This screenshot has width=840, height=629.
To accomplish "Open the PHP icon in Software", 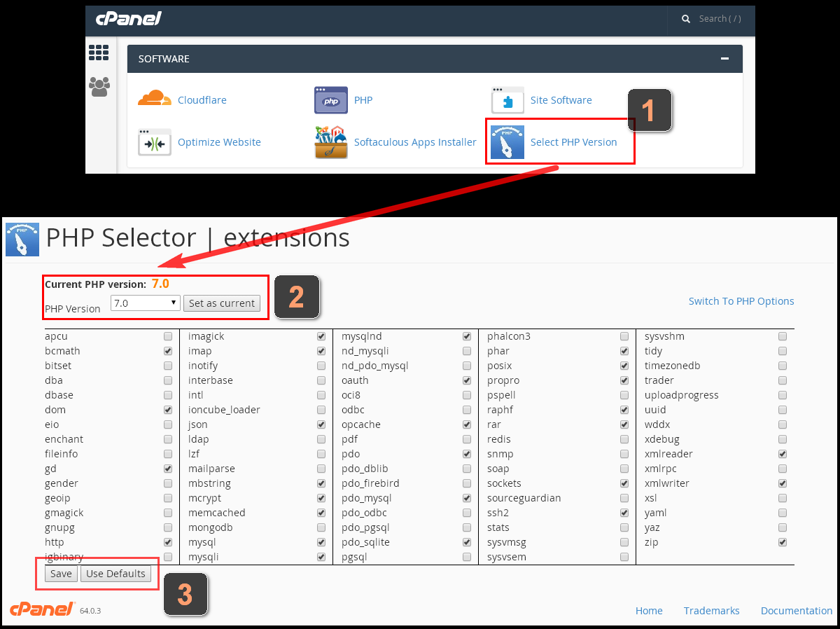I will click(330, 100).
